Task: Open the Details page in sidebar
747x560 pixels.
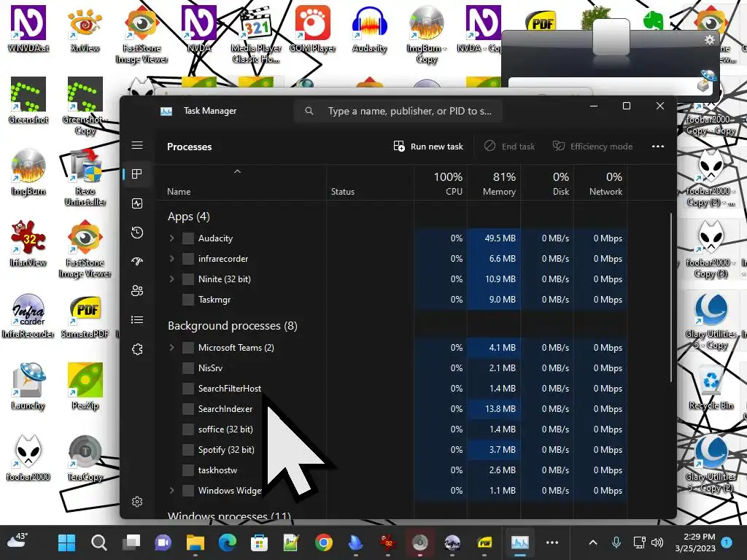Action: pyautogui.click(x=137, y=320)
